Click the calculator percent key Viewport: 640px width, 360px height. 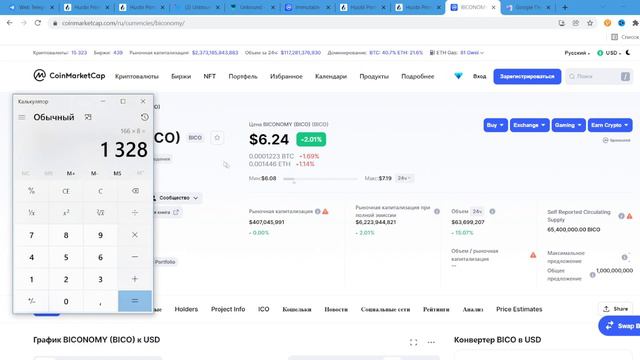[x=31, y=191]
